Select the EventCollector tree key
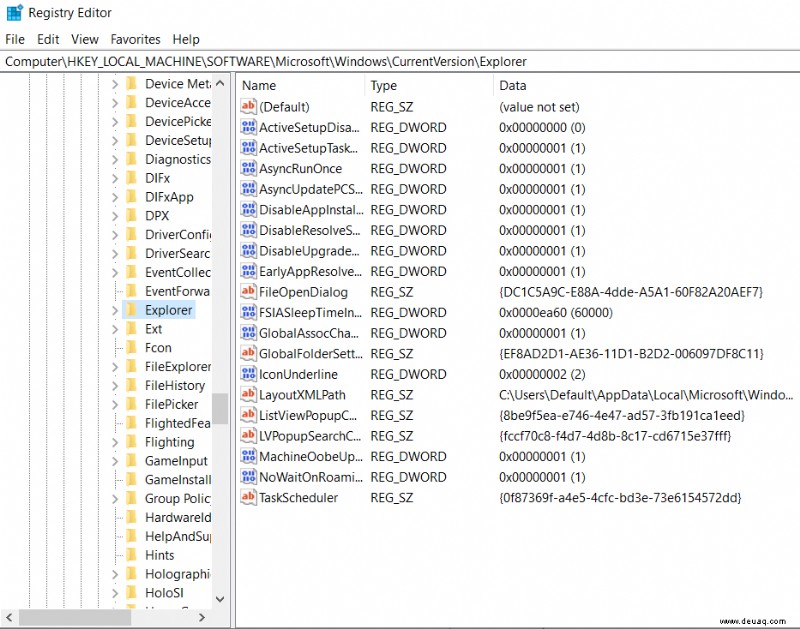800x629 pixels. [178, 272]
